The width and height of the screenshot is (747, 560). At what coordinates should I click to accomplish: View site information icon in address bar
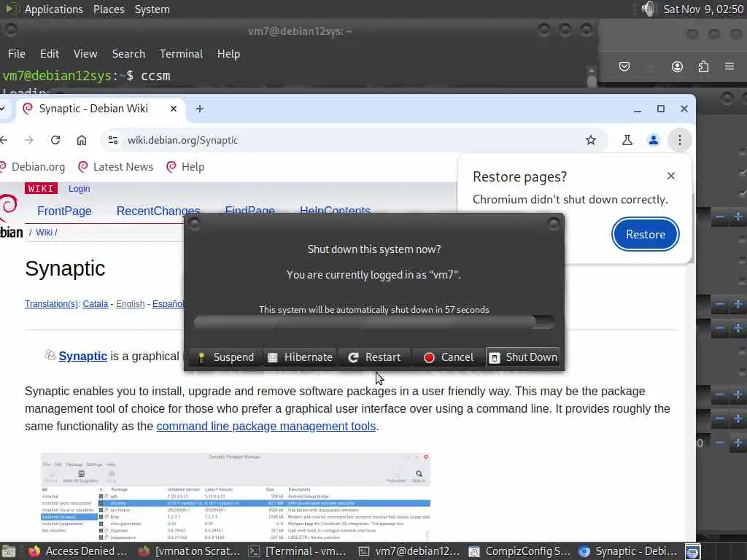113,140
